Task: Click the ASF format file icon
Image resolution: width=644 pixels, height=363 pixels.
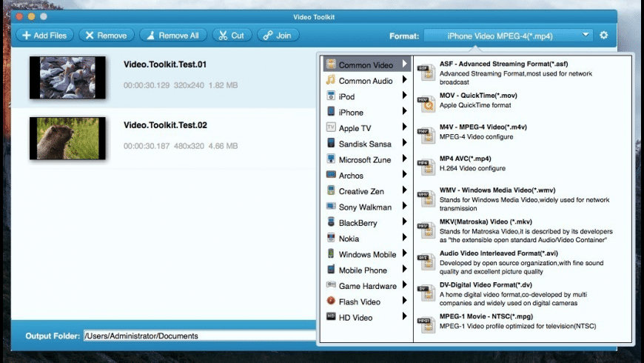Action: click(426, 73)
